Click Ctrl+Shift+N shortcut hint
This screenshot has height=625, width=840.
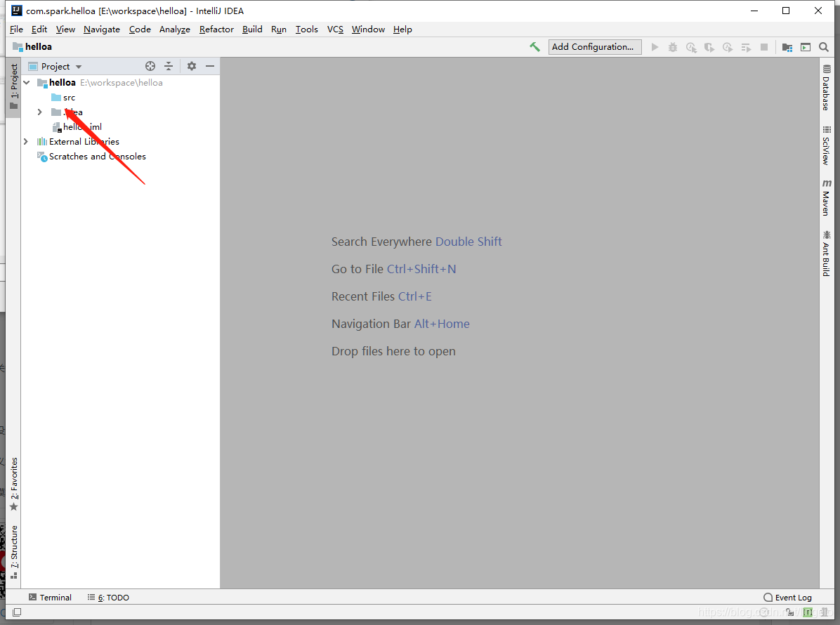pyautogui.click(x=421, y=269)
